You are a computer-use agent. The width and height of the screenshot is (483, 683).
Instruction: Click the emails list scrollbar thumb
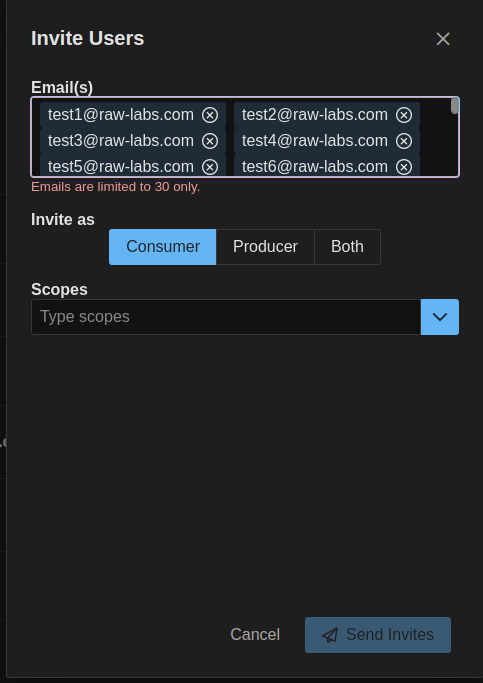[x=454, y=105]
